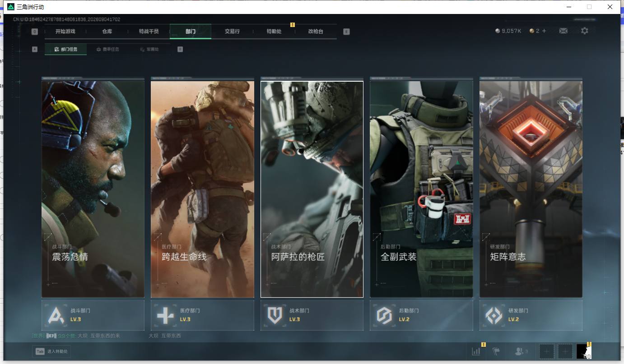Close the 三角洲行动 window
Screen dimensions: 624x364
click(x=610, y=7)
